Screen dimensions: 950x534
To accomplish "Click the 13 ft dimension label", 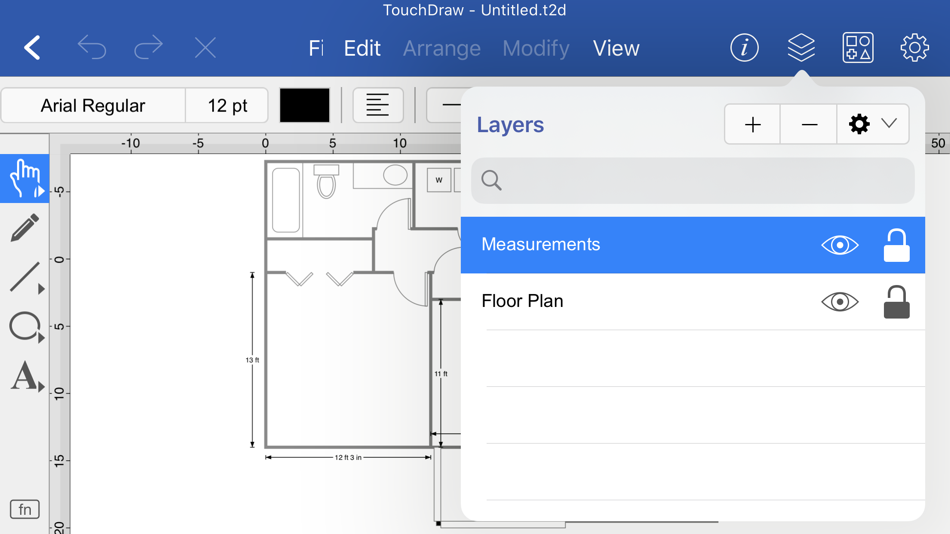I will click(253, 360).
